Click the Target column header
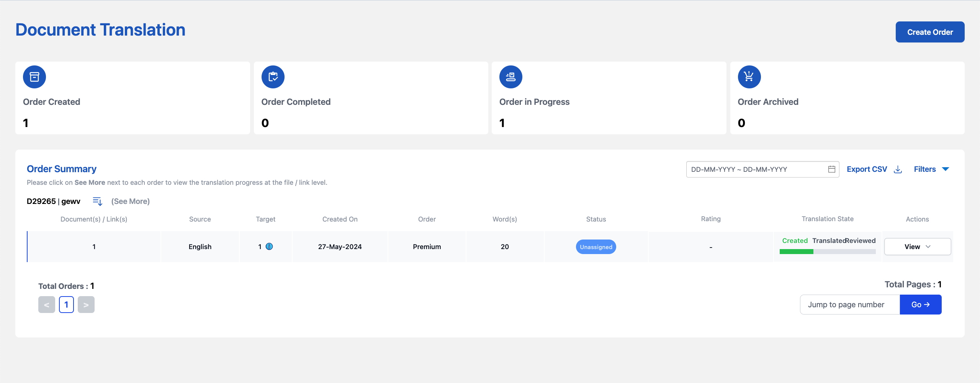 tap(265, 219)
